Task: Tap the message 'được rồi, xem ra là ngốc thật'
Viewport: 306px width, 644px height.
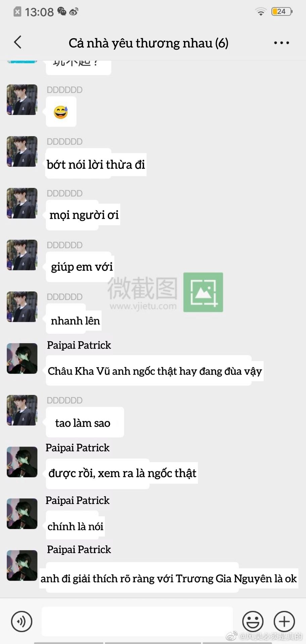Action: 122,473
